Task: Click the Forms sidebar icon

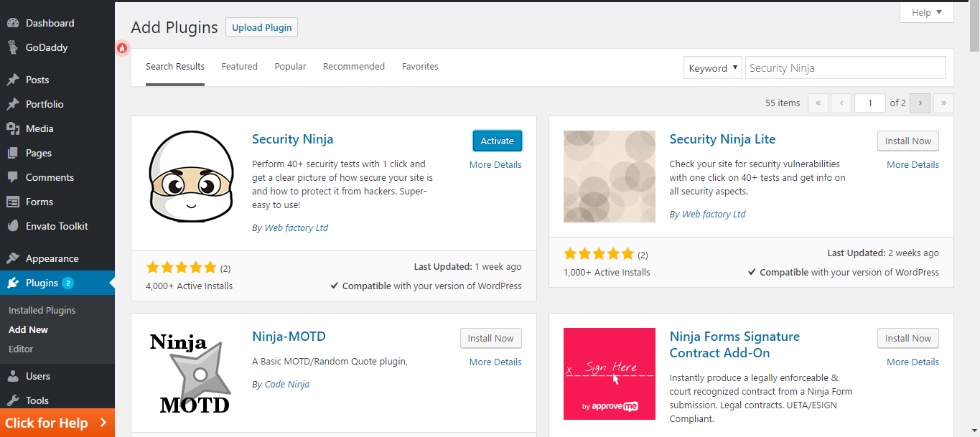Action: click(x=13, y=202)
